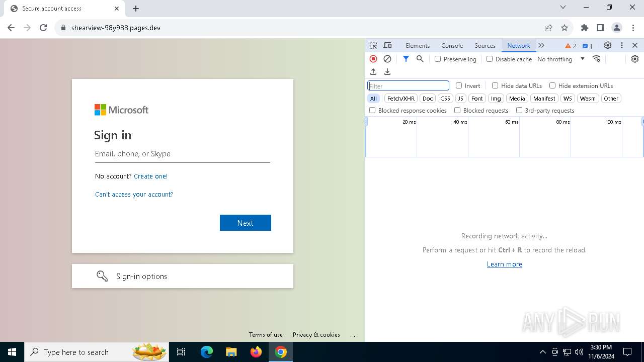Select the inspect element picker icon
This screenshot has width=644, height=362.
tap(373, 45)
